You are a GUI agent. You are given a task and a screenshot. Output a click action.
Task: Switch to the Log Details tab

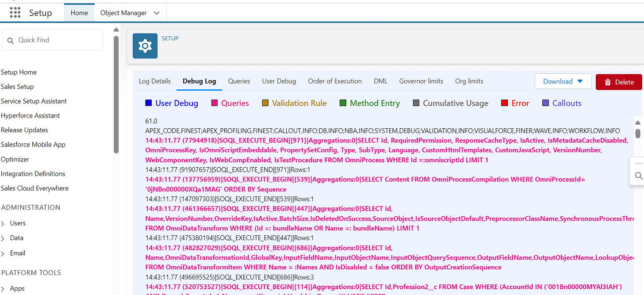pos(155,81)
